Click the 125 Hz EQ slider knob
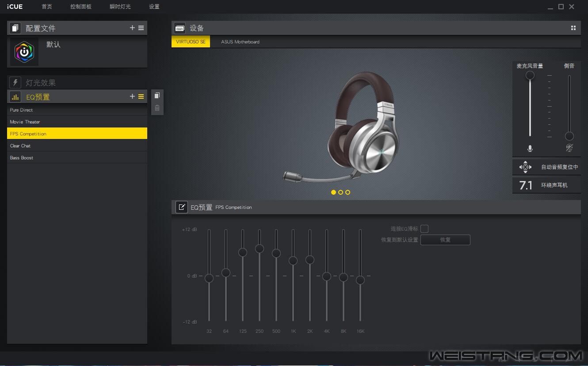The width and height of the screenshot is (588, 366). (x=243, y=252)
